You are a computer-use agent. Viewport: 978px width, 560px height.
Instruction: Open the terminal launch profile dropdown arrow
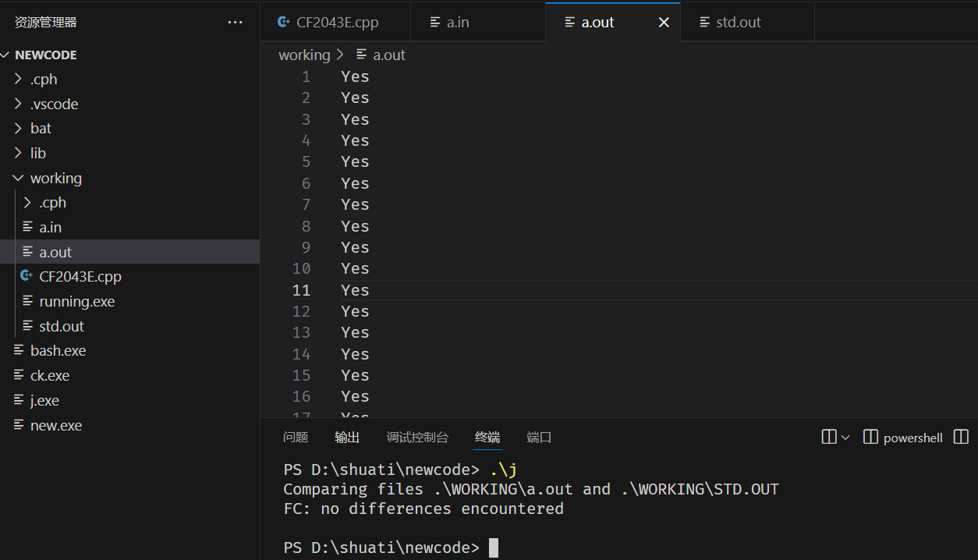[845, 438]
